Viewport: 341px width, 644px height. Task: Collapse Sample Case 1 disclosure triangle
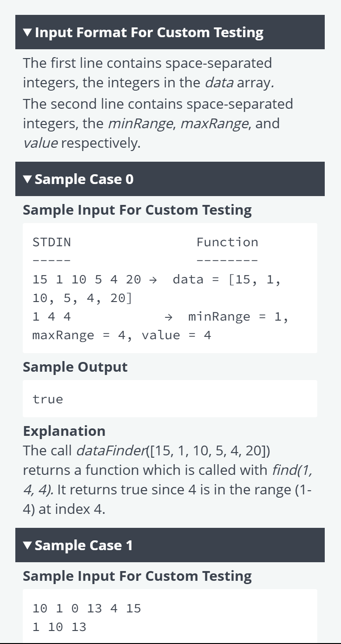tap(27, 545)
